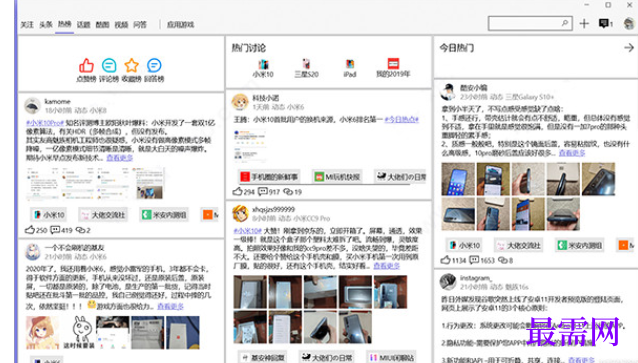Click the magnifier icon in search box

565,23
